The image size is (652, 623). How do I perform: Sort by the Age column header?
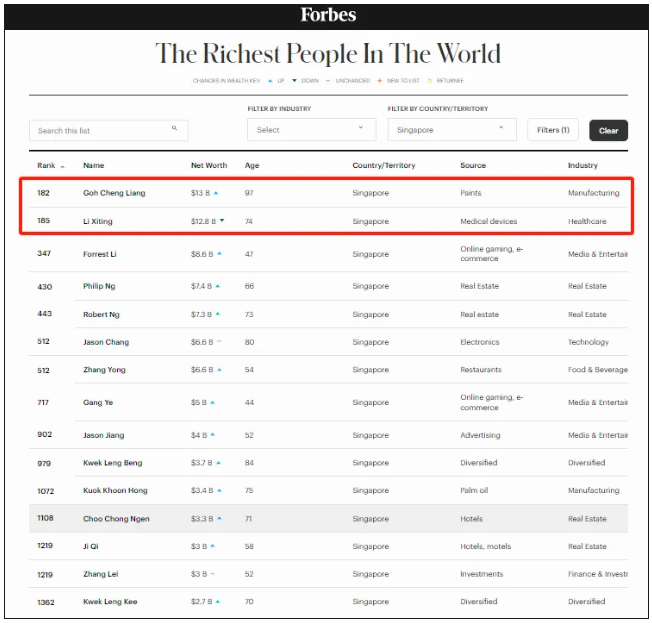pyautogui.click(x=252, y=166)
